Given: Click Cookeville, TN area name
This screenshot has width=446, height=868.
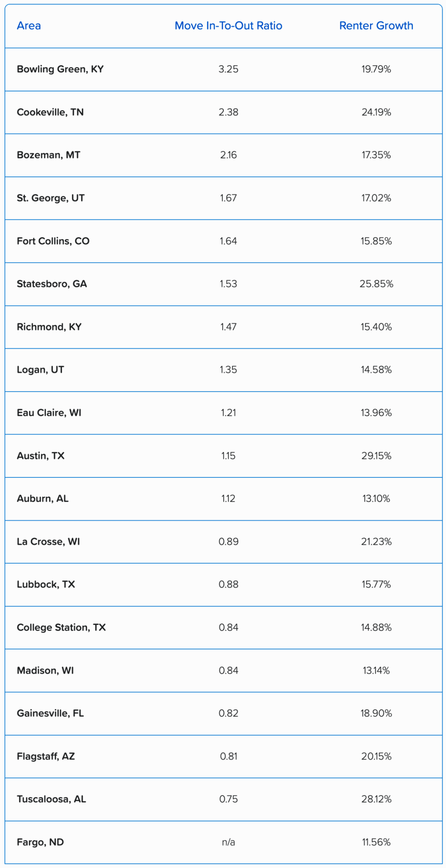Looking at the screenshot, I should point(50,112).
